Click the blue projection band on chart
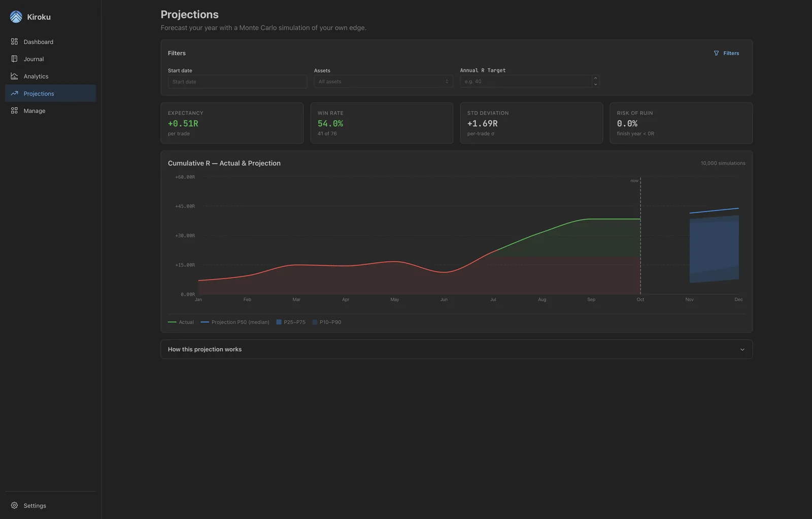Viewport: 812px width, 519px height. click(x=714, y=249)
